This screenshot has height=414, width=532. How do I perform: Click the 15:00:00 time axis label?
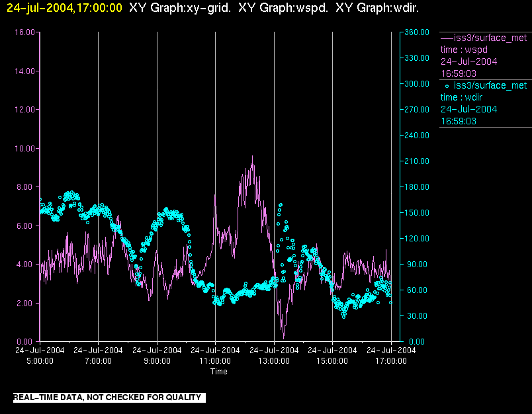(332, 361)
